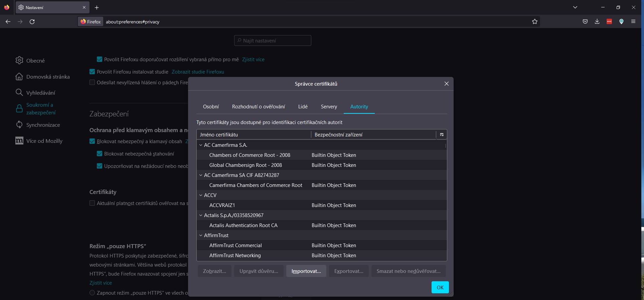Viewport: 644px width, 300px height.
Task: Select the ACCVRAIZ1 certificate row
Action: coord(322,205)
